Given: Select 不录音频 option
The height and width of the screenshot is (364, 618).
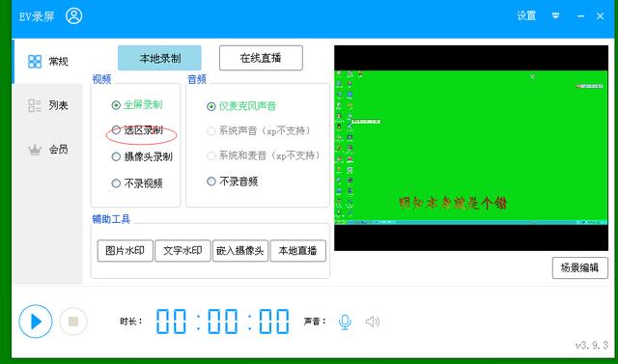Looking at the screenshot, I should (x=233, y=182).
